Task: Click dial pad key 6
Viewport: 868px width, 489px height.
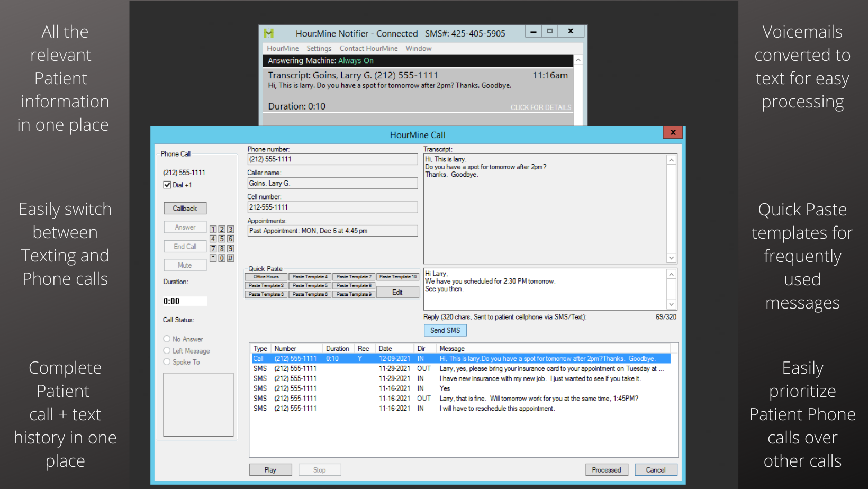Action: click(231, 239)
